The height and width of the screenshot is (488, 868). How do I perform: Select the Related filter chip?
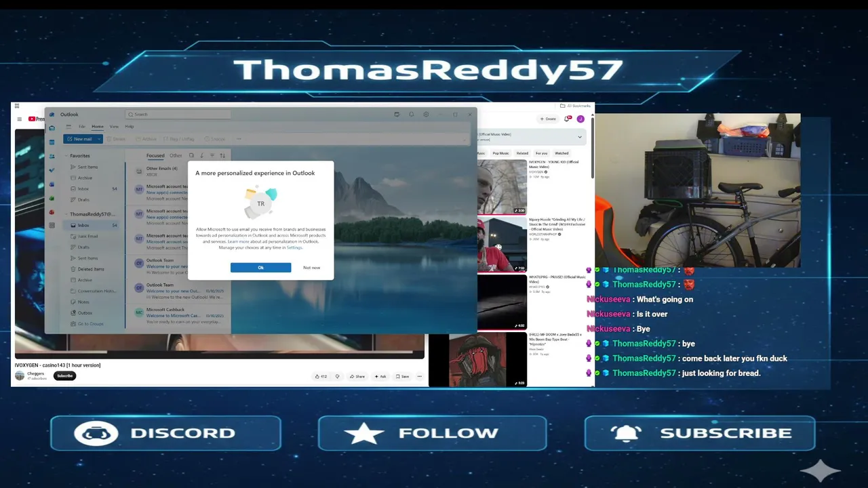[522, 153]
